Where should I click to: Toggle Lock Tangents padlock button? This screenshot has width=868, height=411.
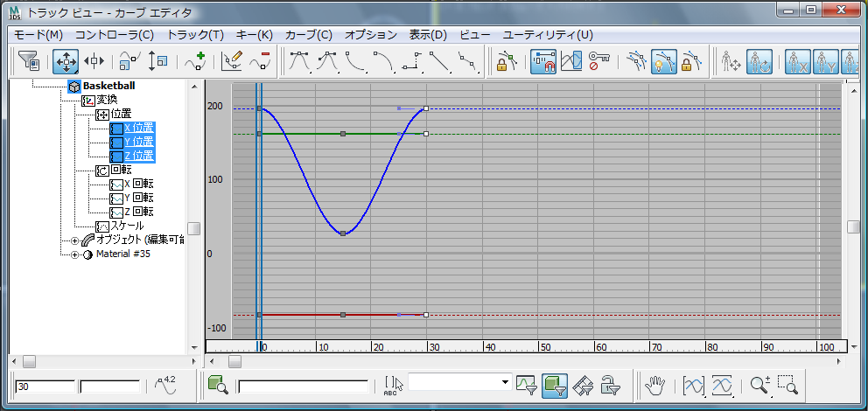690,61
